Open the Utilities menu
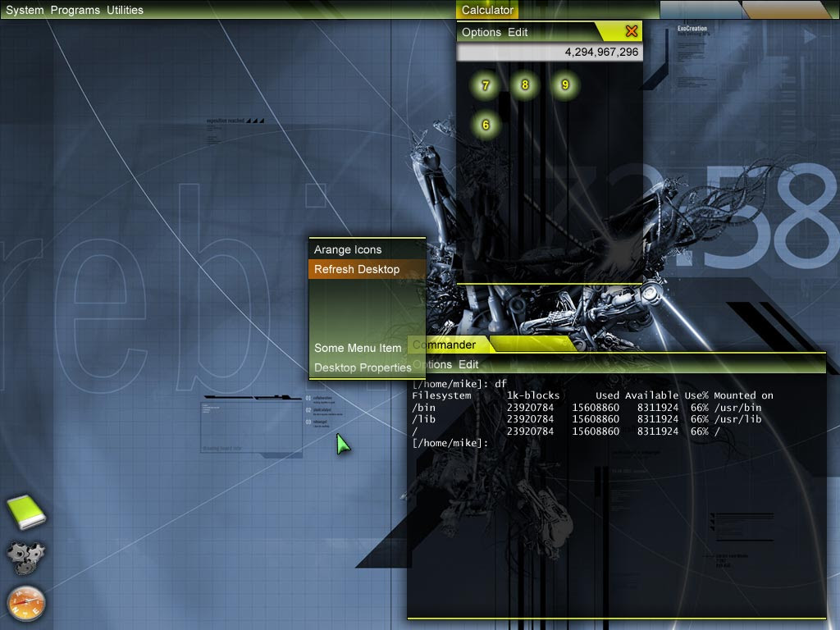 123,10
